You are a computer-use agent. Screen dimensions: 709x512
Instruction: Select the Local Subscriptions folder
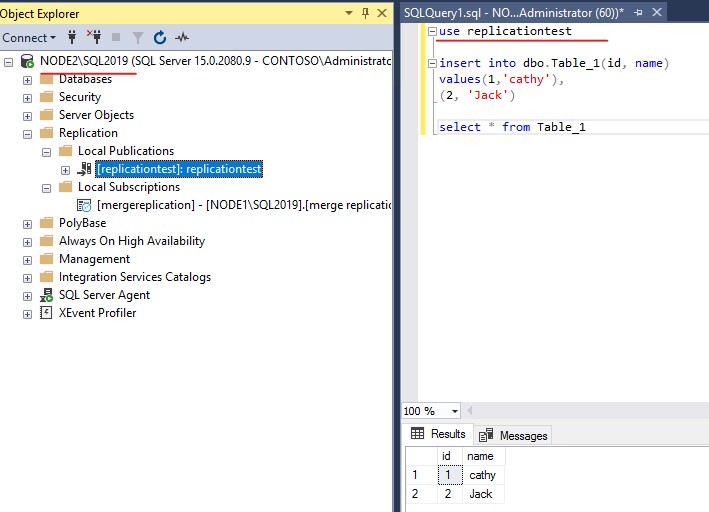129,187
